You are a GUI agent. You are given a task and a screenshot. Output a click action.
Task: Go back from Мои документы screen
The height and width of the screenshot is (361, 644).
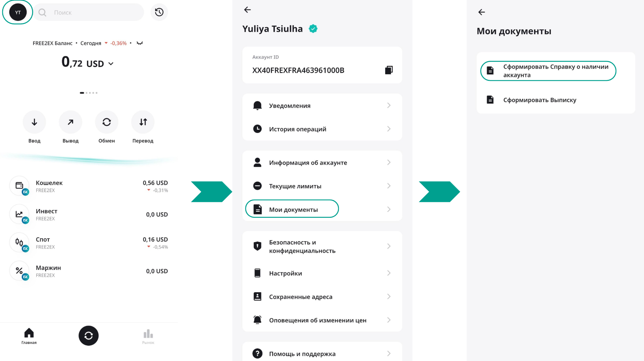[x=482, y=12]
